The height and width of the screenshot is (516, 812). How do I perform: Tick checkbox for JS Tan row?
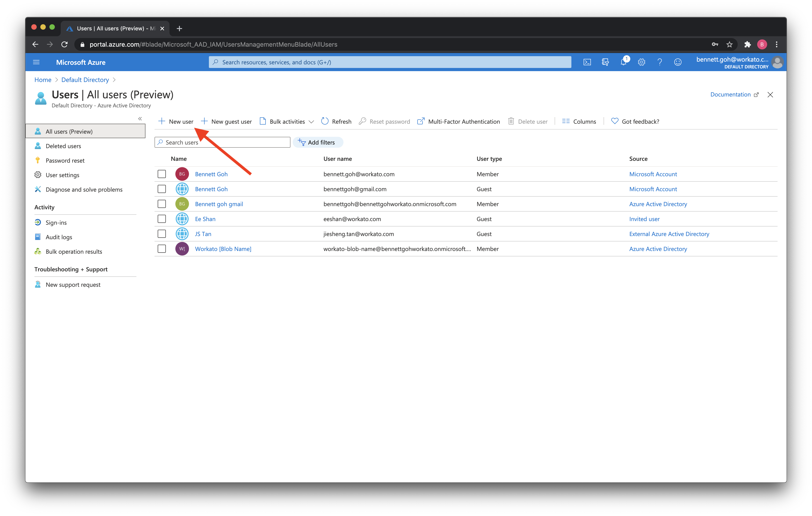162,234
